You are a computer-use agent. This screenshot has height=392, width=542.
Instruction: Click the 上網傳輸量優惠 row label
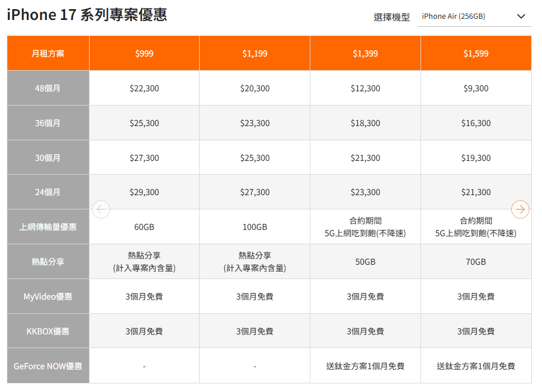[x=48, y=227]
